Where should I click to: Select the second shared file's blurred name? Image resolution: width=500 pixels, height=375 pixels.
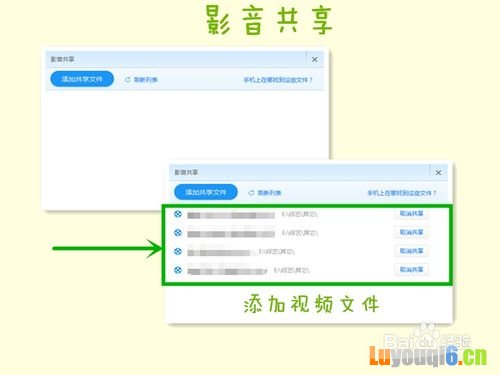tap(231, 233)
